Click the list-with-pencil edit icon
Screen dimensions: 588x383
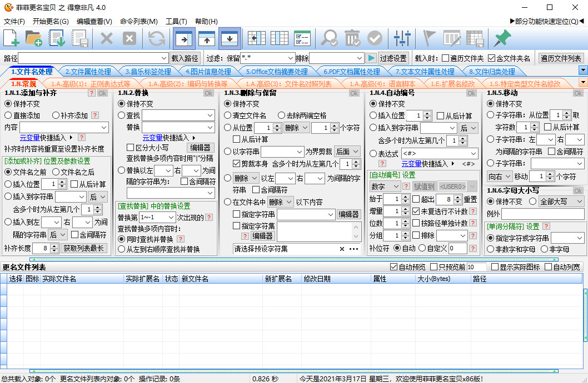pyautogui.click(x=452, y=38)
